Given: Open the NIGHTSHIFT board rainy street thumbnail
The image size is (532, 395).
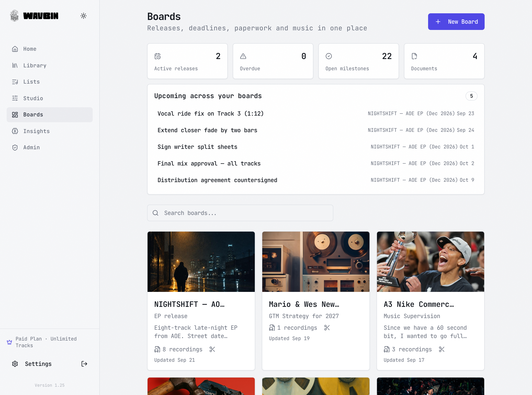Looking at the screenshot, I should click(201, 262).
